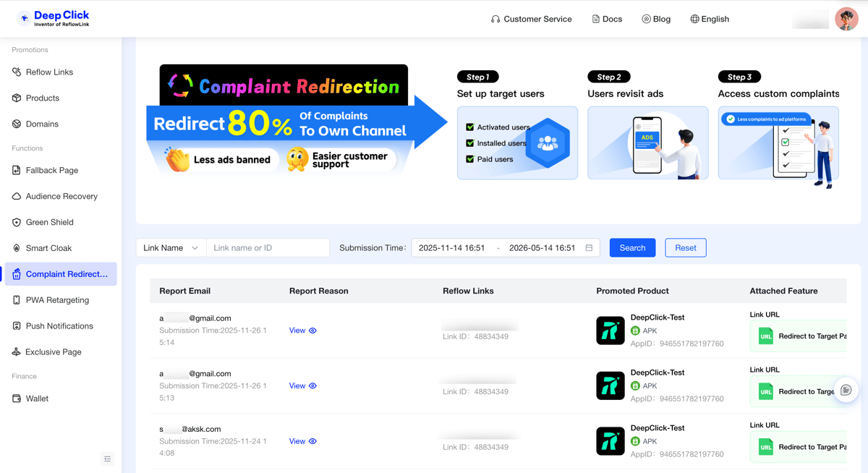The width and height of the screenshot is (868, 473).
Task: View report reason for 15:14 submission
Action: click(x=302, y=331)
